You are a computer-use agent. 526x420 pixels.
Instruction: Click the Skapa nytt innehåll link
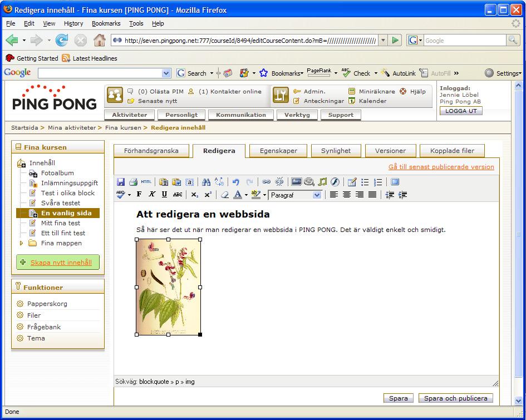click(x=61, y=263)
